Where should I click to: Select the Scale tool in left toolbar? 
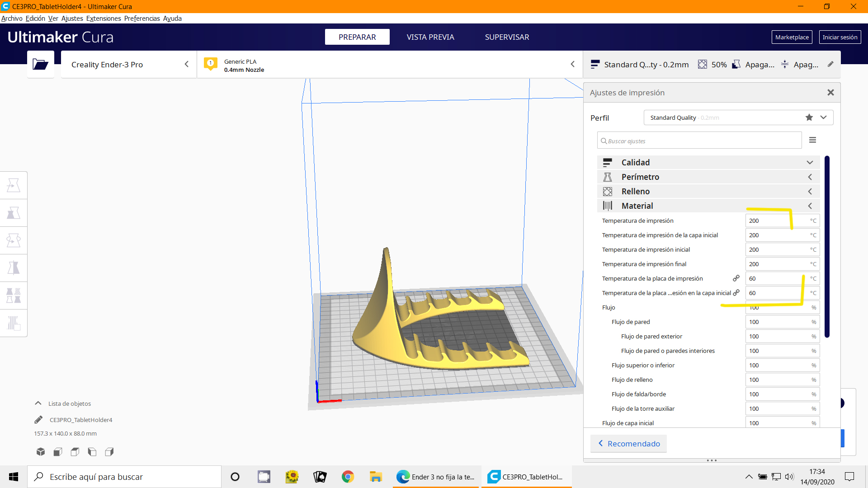point(14,213)
